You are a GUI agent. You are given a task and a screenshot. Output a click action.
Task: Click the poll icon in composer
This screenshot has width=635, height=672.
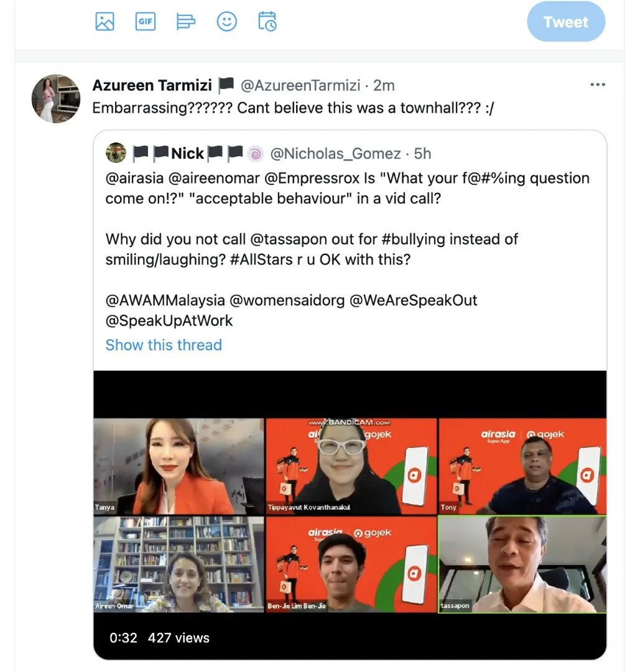point(185,22)
